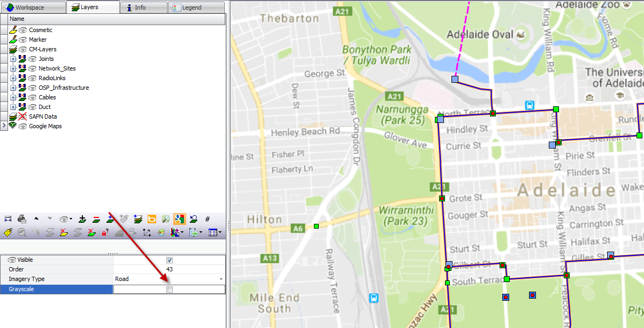Select the OSP_Infrastructure layer name
The height and width of the screenshot is (328, 644).
(x=64, y=88)
